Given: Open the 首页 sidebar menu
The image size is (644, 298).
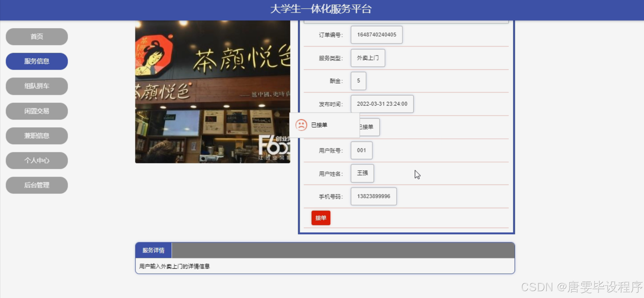Looking at the screenshot, I should click(37, 37).
